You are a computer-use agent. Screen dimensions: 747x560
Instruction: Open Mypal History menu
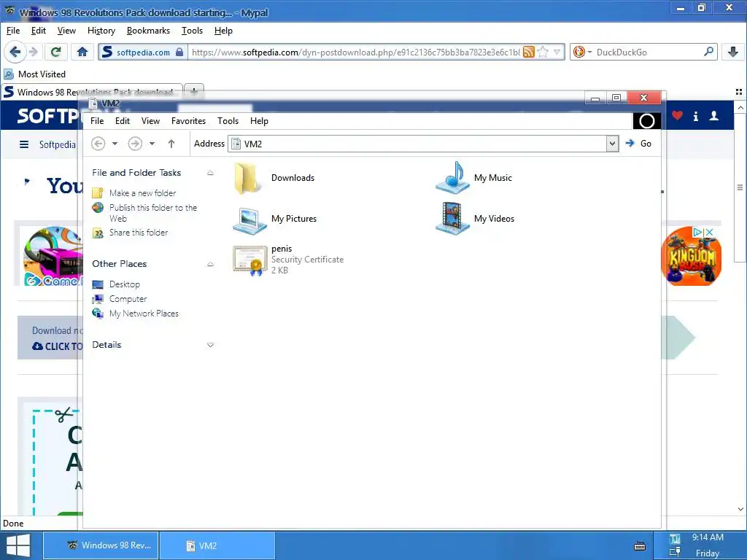101,31
